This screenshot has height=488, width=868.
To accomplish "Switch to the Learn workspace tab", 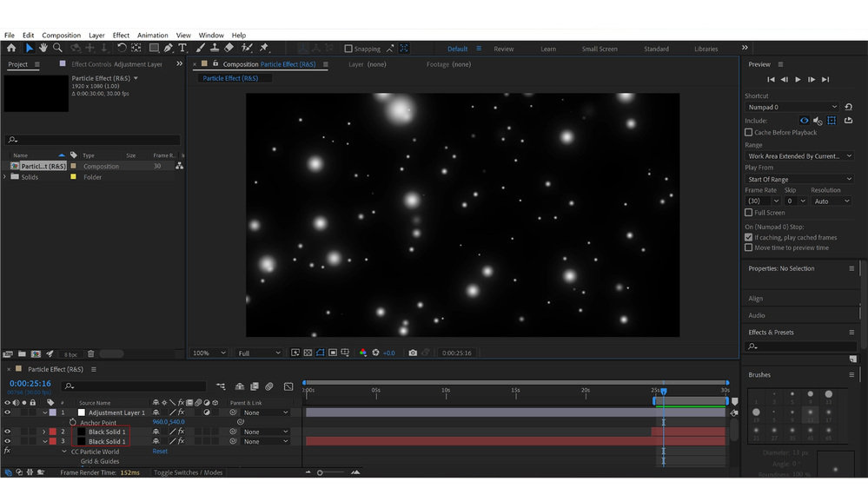I will (548, 49).
